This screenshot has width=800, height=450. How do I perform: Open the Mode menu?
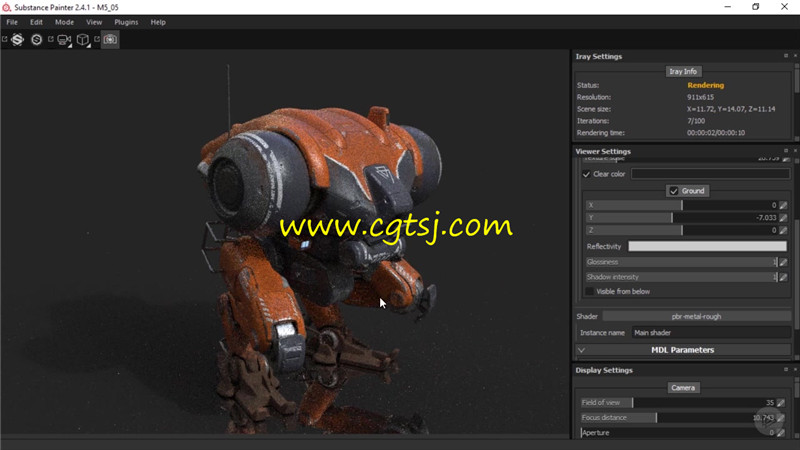[x=64, y=22]
